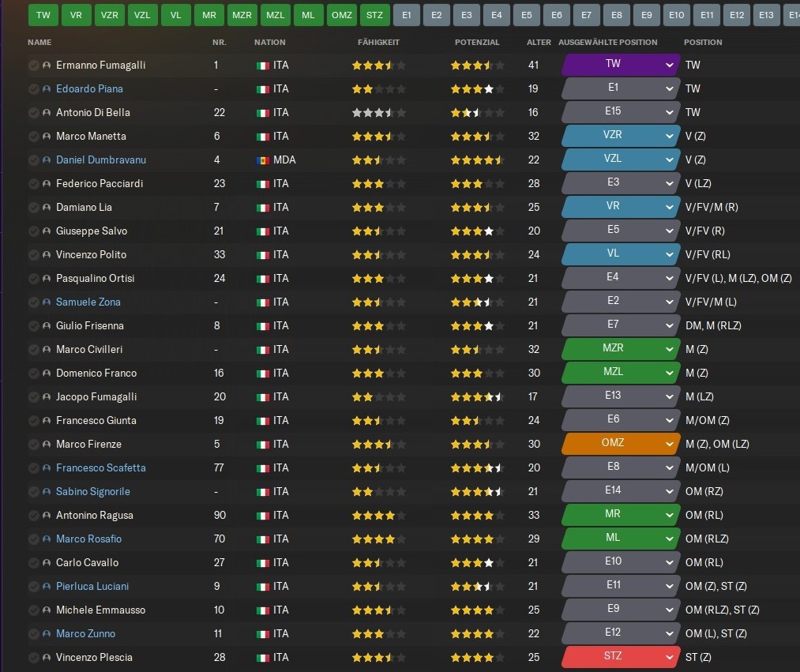Open info icon beside Marco Civilleri
This screenshot has width=800, height=672.
pos(47,350)
